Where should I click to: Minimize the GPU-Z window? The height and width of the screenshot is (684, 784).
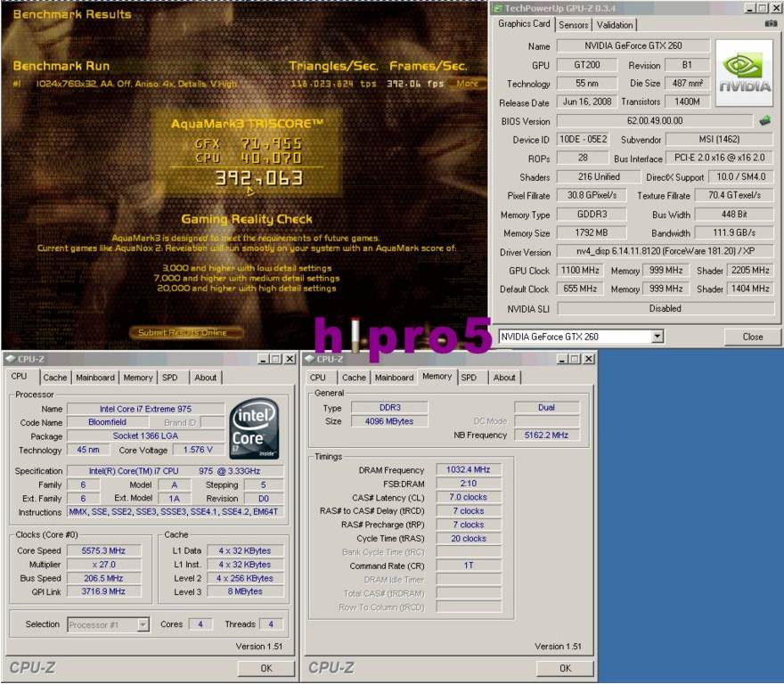tap(750, 9)
